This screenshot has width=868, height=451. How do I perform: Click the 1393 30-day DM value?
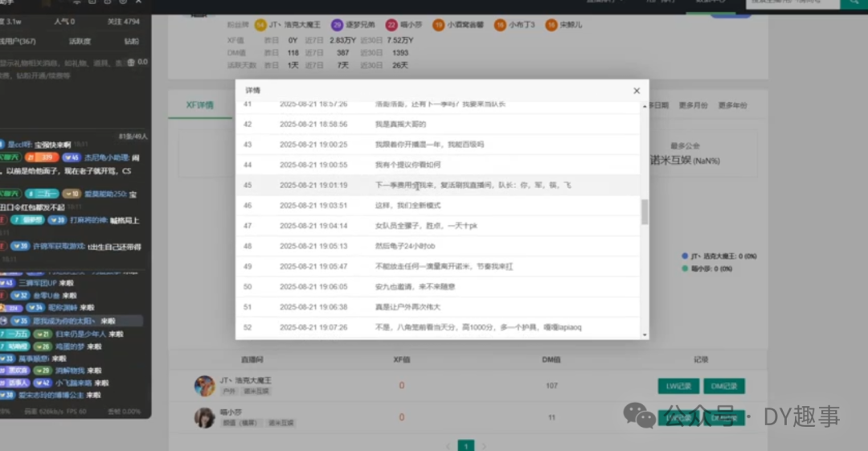(x=400, y=53)
